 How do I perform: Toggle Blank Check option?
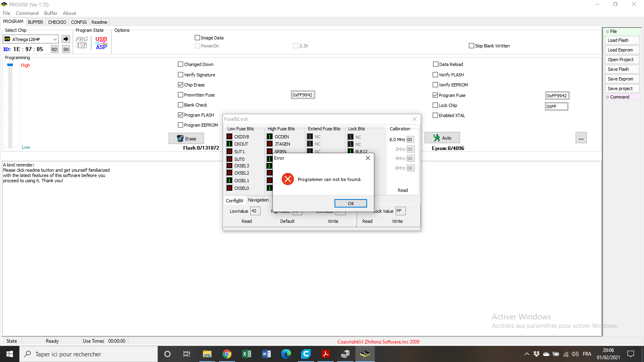point(180,105)
